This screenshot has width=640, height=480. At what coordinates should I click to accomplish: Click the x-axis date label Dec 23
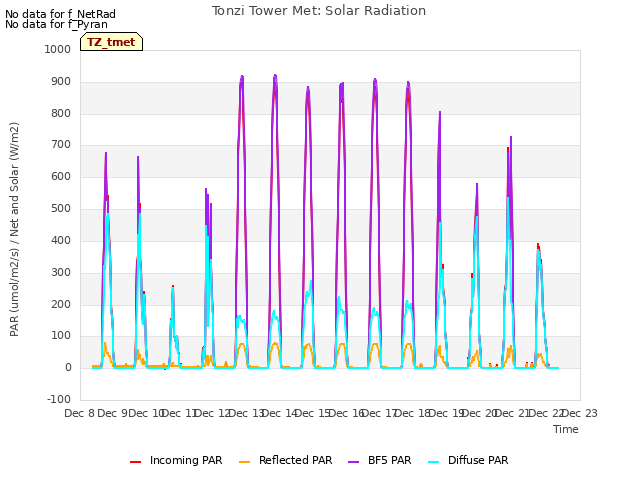pyautogui.click(x=580, y=413)
